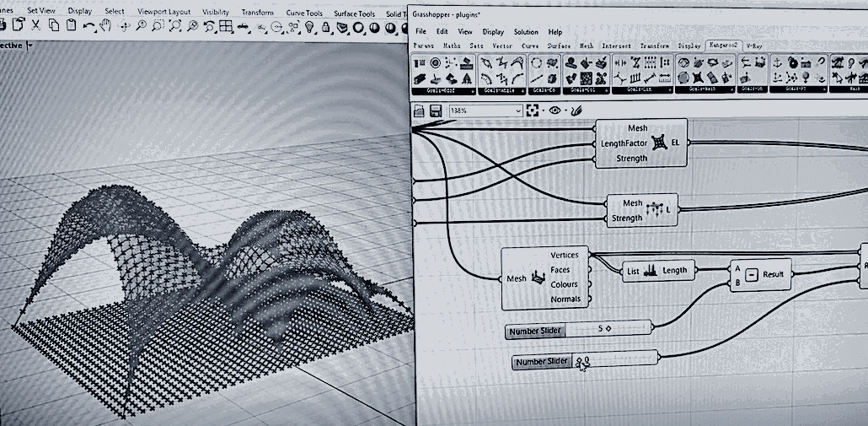Viewport: 868px width, 426px height.
Task: Click the Open File icon on Grasshopper canvas toolbar
Action: tap(420, 111)
